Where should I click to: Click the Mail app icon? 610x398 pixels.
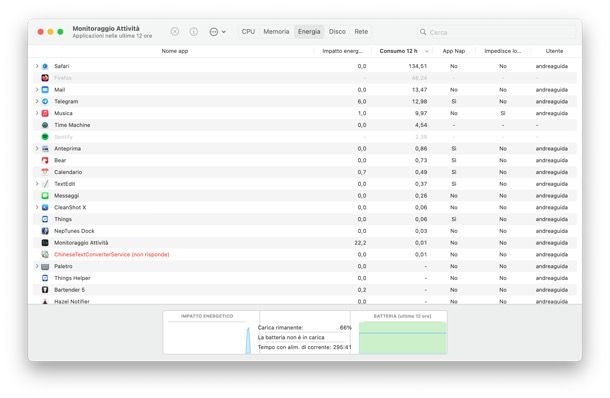pos(45,90)
